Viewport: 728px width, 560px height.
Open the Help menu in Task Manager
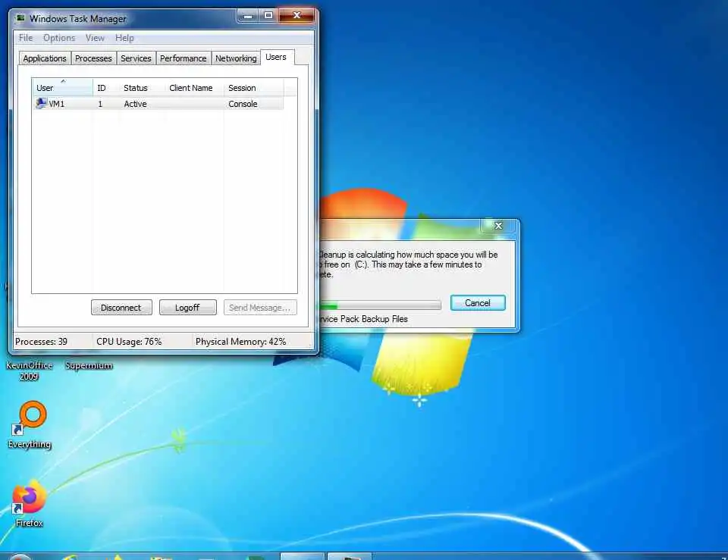point(124,38)
